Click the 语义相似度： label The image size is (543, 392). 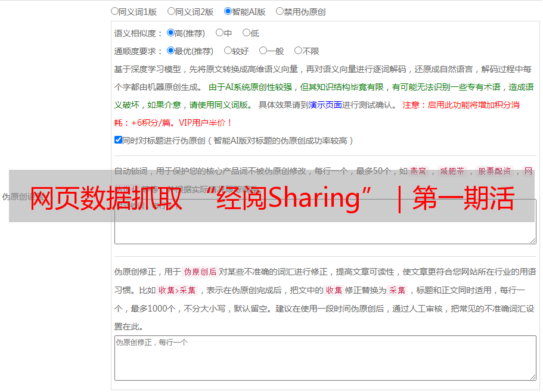coord(138,33)
